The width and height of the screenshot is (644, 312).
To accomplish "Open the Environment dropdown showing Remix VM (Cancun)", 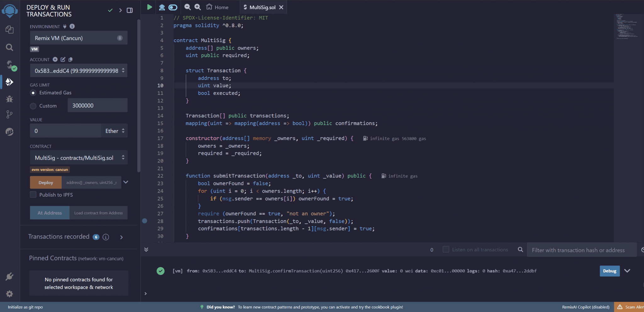I will click(78, 38).
